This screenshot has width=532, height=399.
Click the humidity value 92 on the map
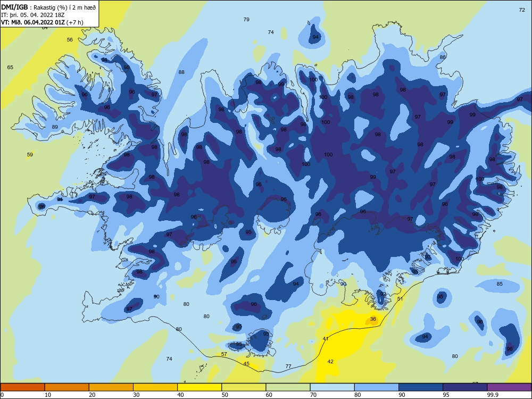[383, 294]
